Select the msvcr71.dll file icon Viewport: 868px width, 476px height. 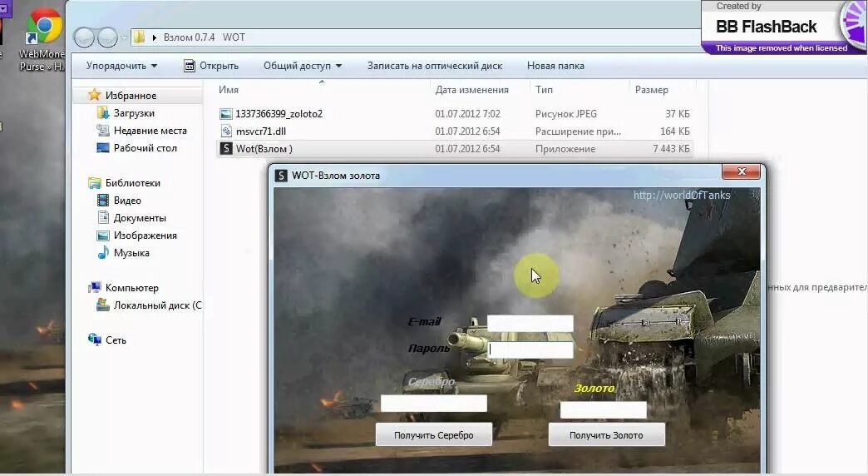226,131
